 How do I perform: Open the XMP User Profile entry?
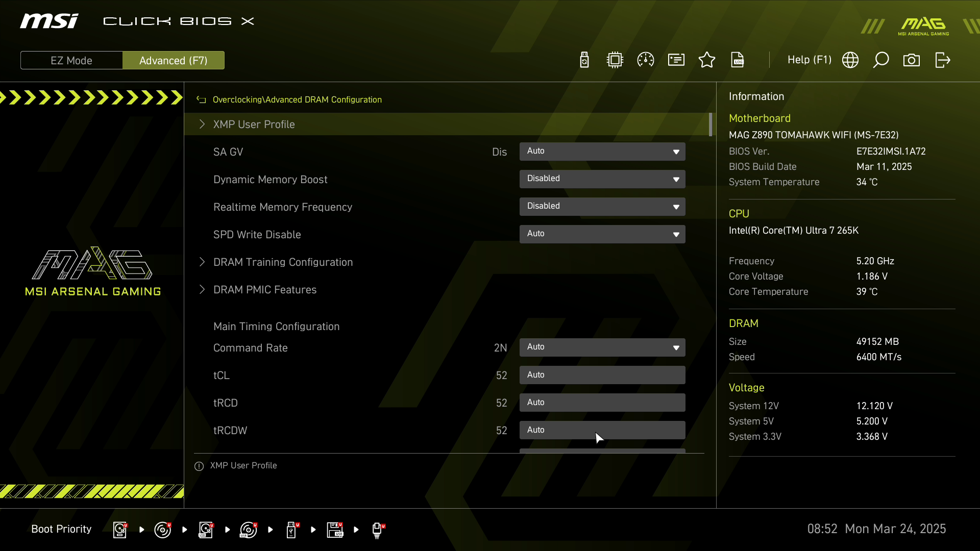click(254, 124)
